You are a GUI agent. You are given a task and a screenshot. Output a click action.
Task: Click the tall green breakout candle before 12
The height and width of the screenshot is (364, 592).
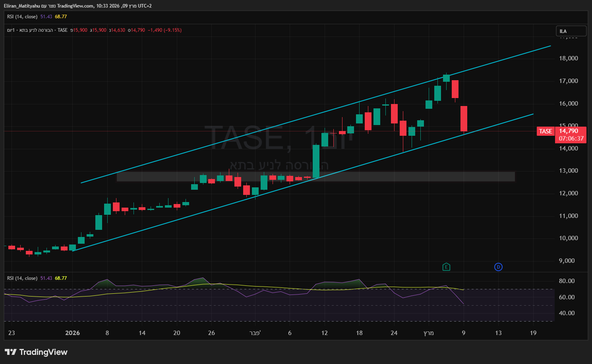coord(316,161)
